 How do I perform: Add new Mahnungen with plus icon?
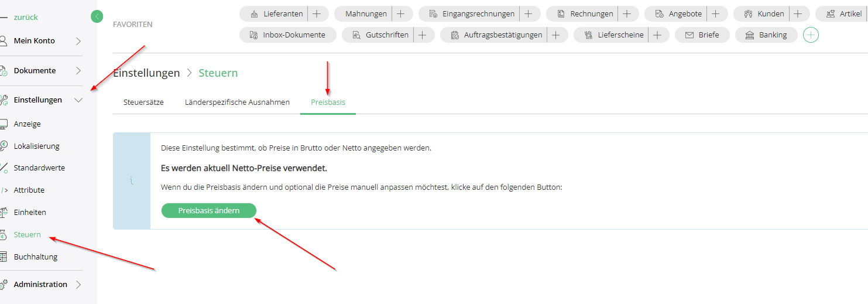[x=401, y=13]
